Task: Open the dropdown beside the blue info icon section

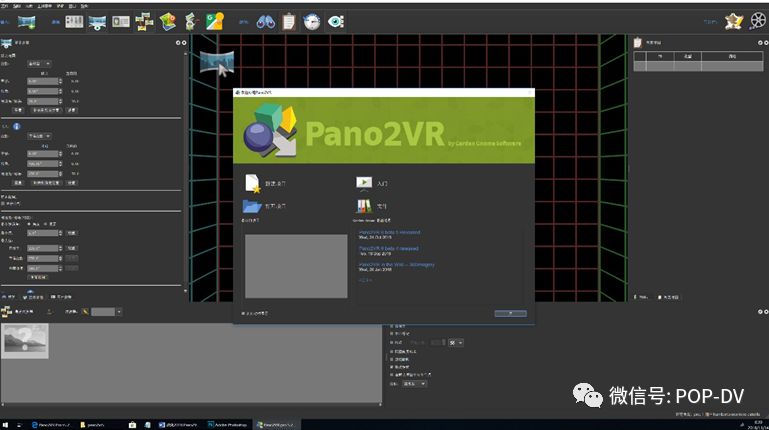Action: (x=39, y=136)
